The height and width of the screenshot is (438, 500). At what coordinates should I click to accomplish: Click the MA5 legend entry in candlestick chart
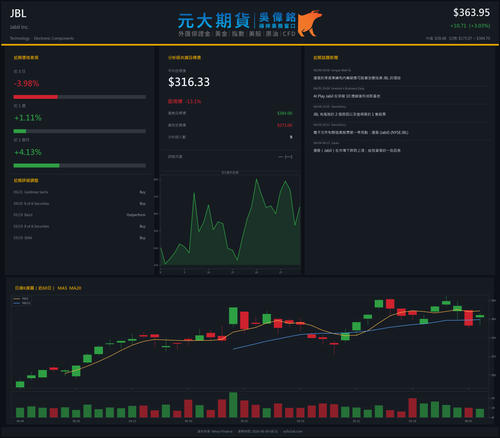point(22,299)
